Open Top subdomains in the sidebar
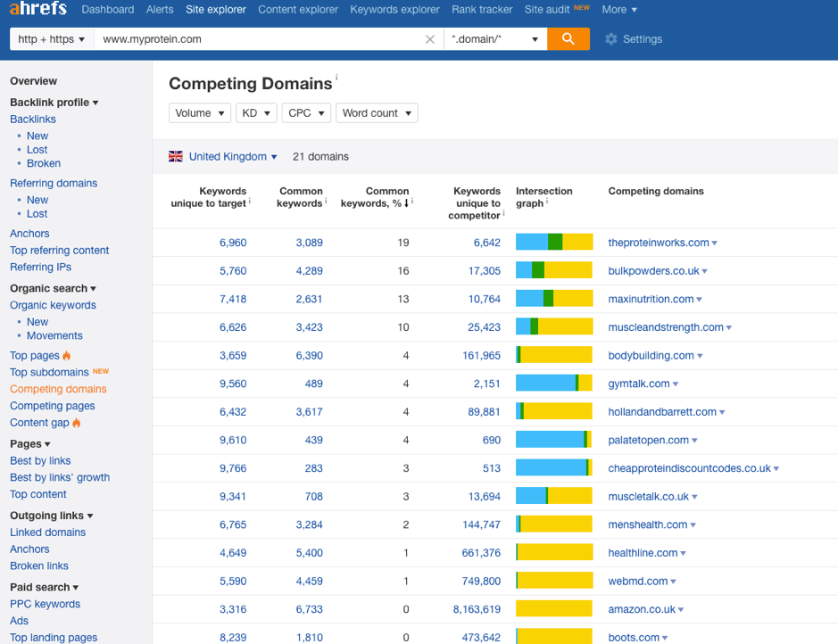 pyautogui.click(x=49, y=372)
